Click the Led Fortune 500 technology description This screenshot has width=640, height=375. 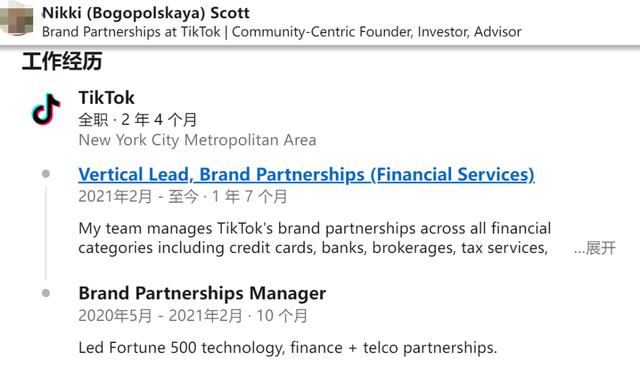point(288,348)
